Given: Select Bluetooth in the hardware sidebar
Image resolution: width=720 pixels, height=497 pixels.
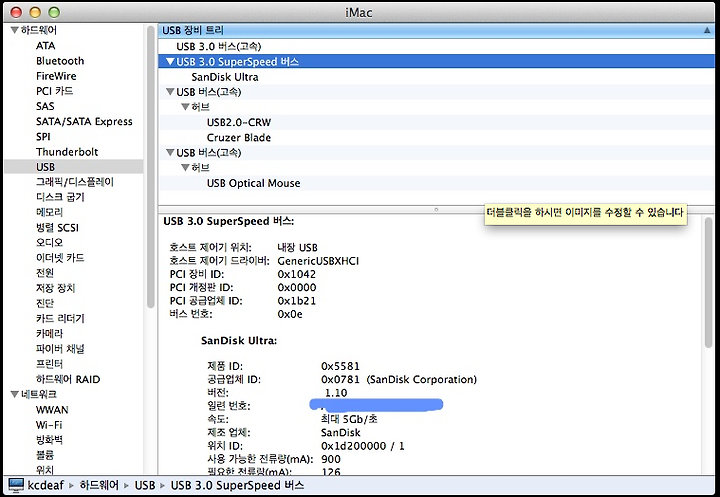Looking at the screenshot, I should coord(60,61).
